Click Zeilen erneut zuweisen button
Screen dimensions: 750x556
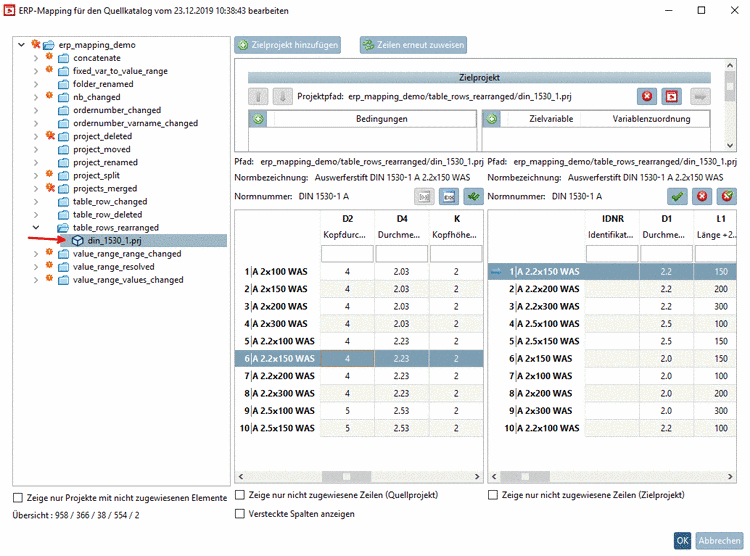click(x=413, y=45)
